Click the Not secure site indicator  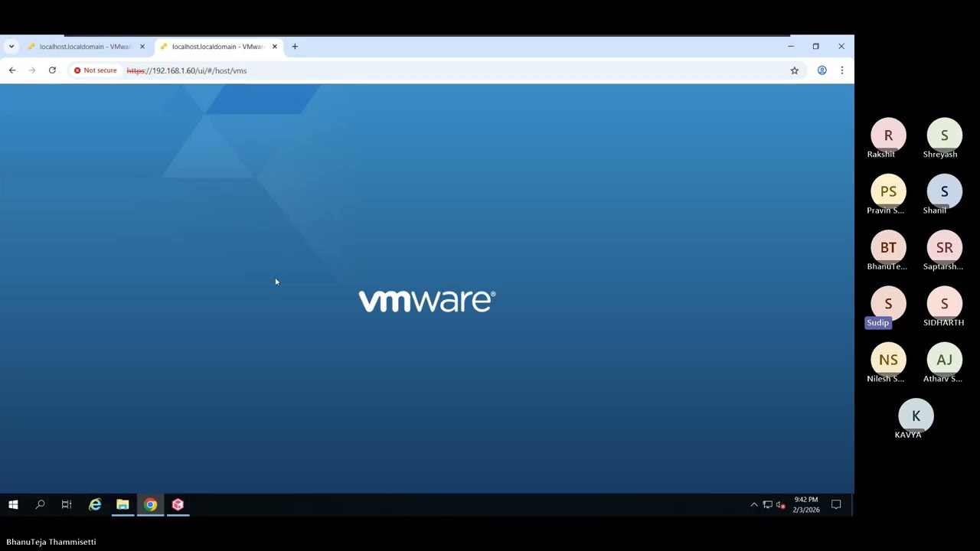click(x=96, y=70)
